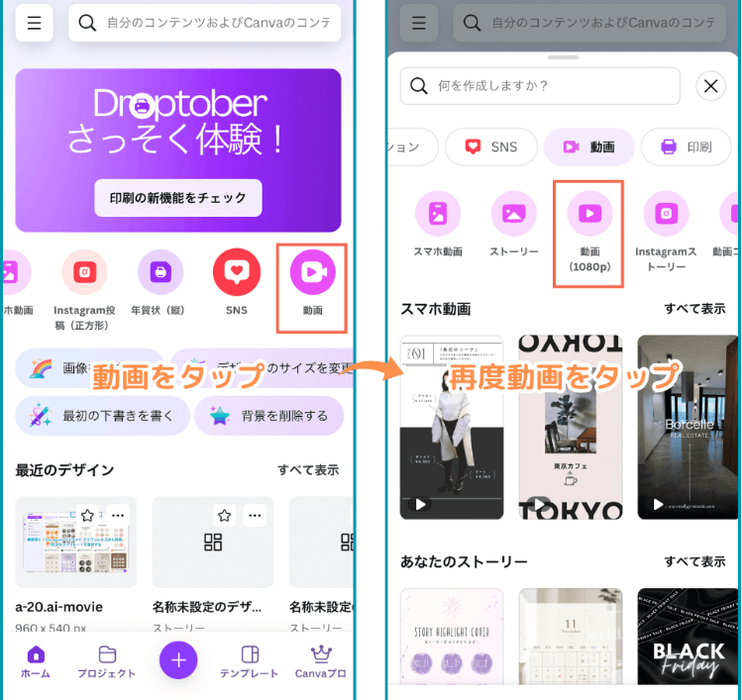Open the Borcelle real estate video template
Viewport: 742px width, 700px height.
tap(689, 428)
